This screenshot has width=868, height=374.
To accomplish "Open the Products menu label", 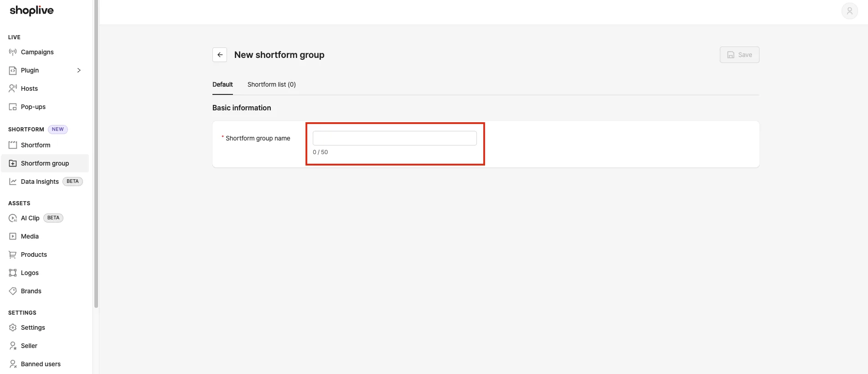I will (34, 255).
